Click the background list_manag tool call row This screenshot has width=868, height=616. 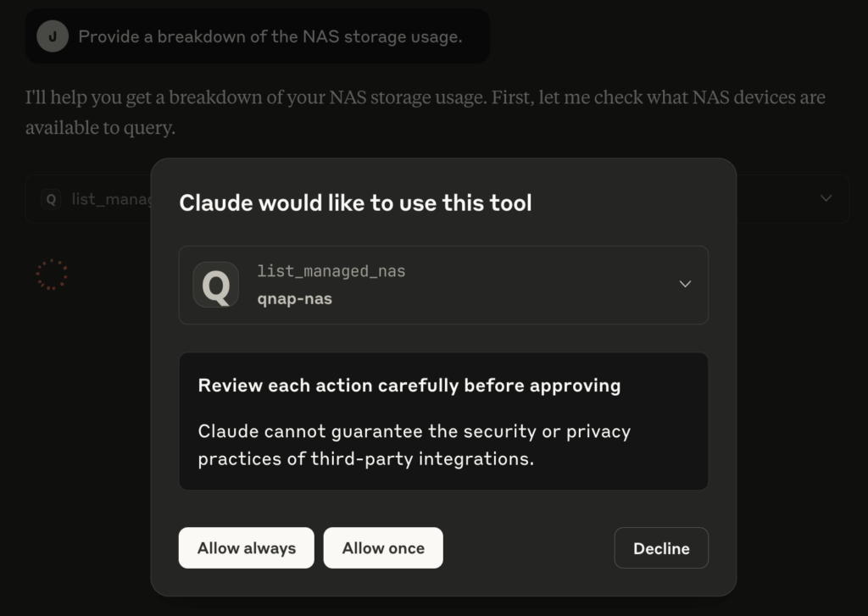tap(437, 198)
